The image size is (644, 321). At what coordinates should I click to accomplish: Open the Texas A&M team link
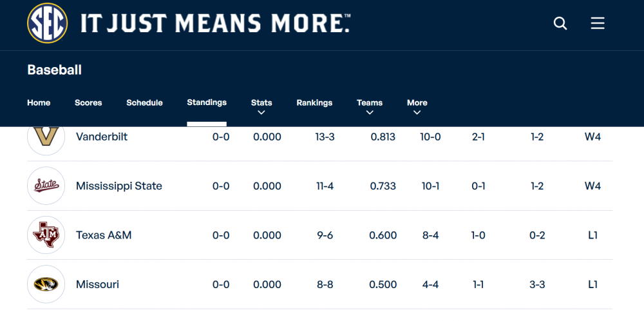click(x=104, y=235)
